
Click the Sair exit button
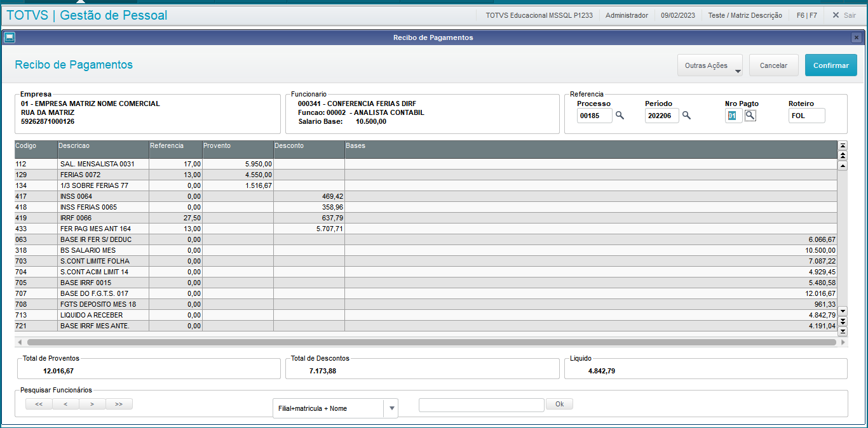click(x=844, y=15)
